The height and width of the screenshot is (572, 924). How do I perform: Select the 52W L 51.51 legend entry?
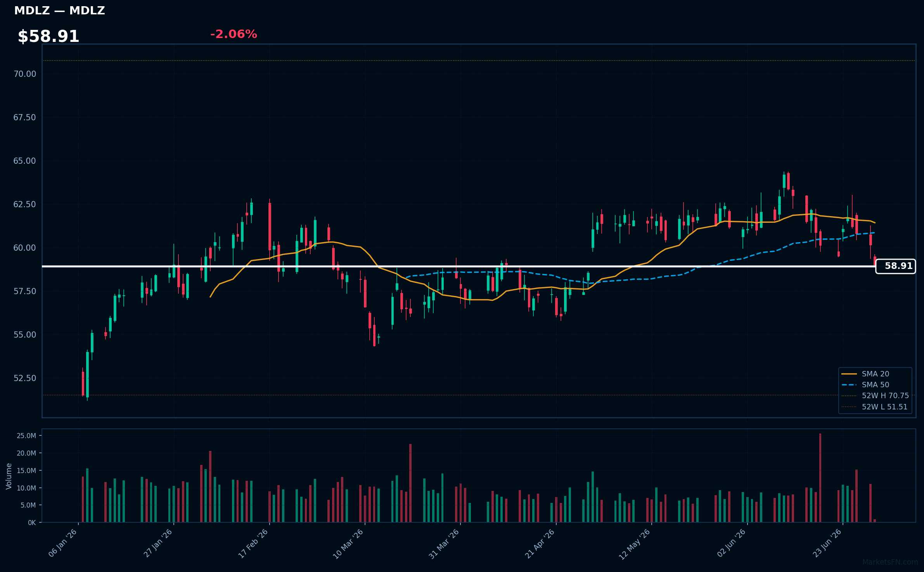click(x=875, y=407)
